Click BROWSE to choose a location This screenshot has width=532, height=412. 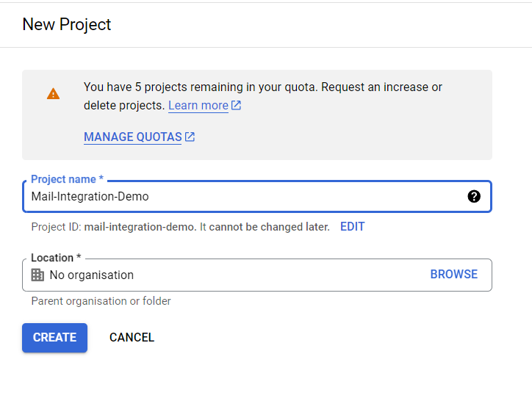click(x=454, y=275)
